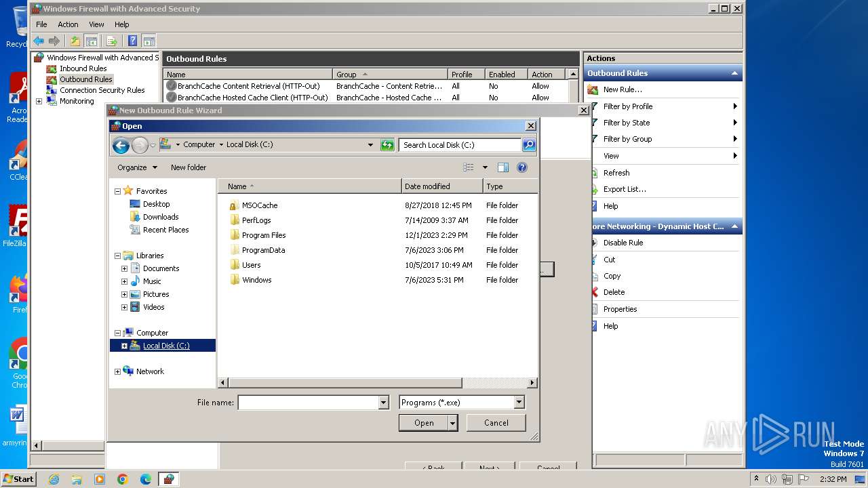Screen dimensions: 868x488
Task: Click the Open button
Action: (x=424, y=423)
